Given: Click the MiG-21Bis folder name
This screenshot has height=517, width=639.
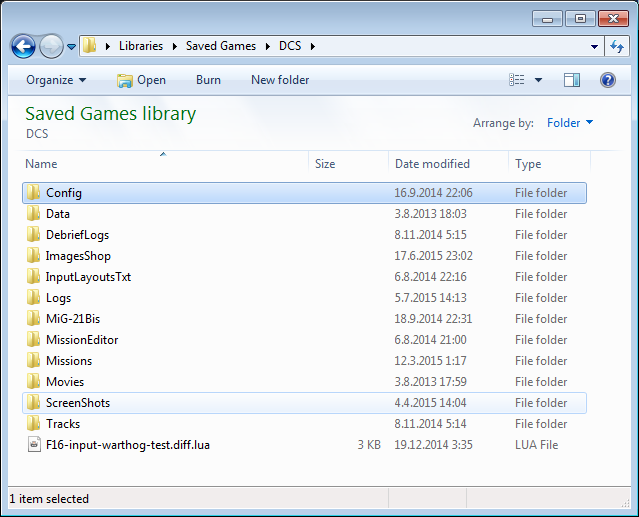Looking at the screenshot, I should point(73,319).
